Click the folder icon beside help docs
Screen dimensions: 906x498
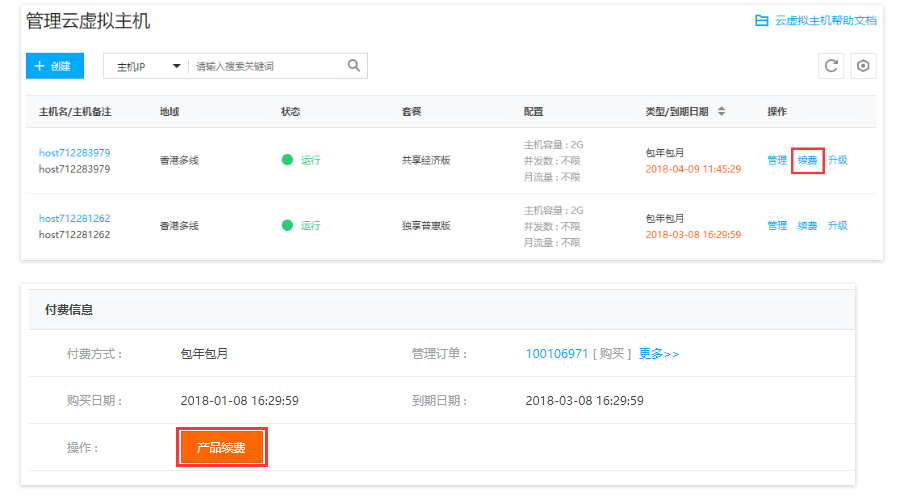point(762,20)
